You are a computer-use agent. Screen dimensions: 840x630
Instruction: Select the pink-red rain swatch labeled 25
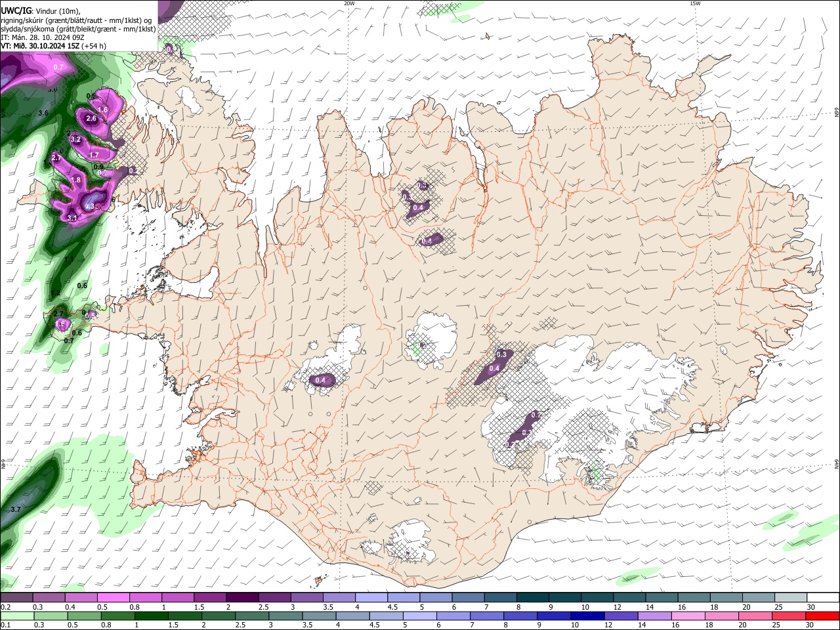point(788,616)
